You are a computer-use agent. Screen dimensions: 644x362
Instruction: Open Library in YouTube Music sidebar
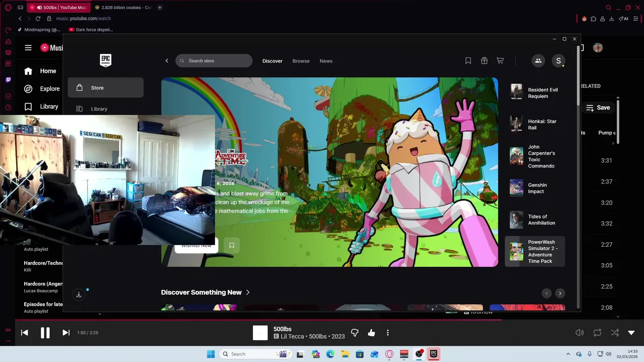pyautogui.click(x=42, y=107)
